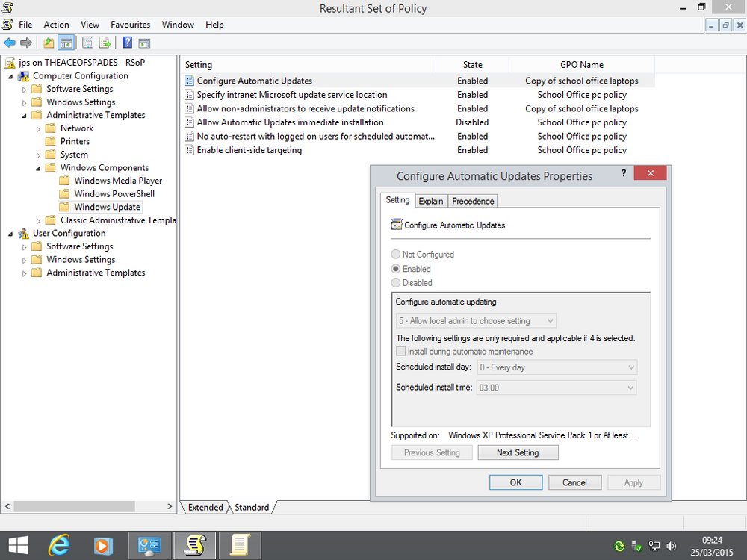
Task: Collapse the Administrative Templates node under Computer Configuration
Action: [25, 116]
